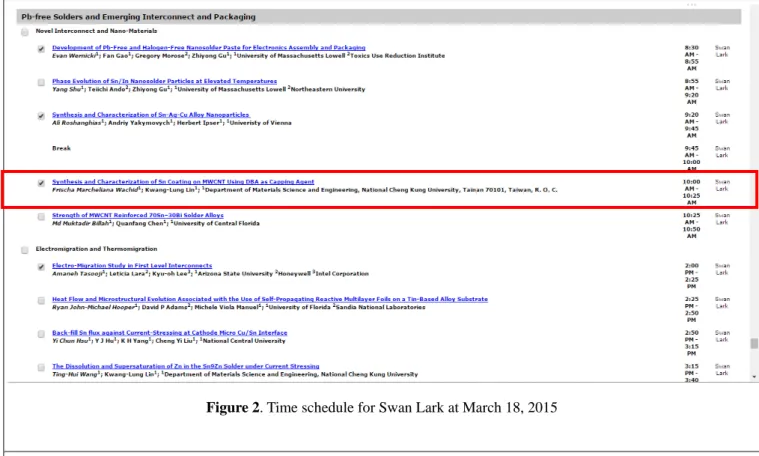Check the Heat Flow and Microstructural Evolution checkbox

pos(41,301)
